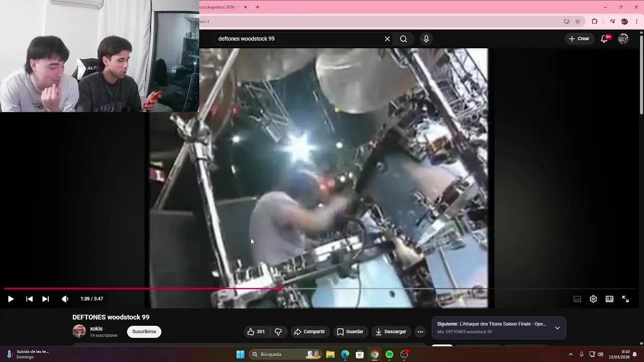Save the video with Guardar

coord(350,332)
